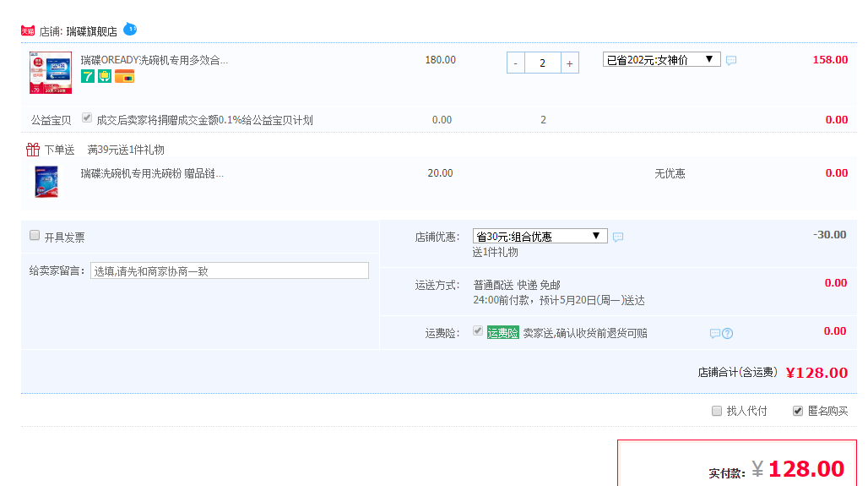This screenshot has width=868, height=486.
Task: Open Wangwang chat icon next to 瑞碟旗舰店
Action: coord(130,29)
